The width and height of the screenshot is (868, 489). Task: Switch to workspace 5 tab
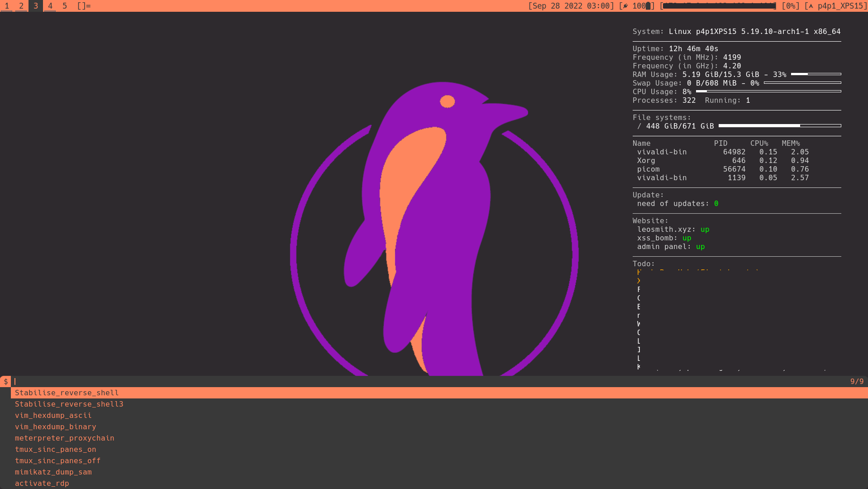(64, 6)
